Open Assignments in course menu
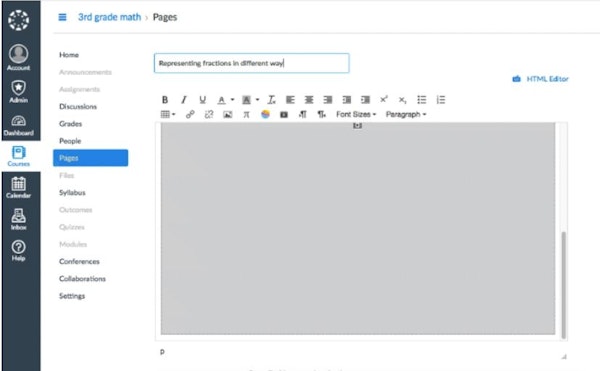600x371 pixels. tap(80, 89)
